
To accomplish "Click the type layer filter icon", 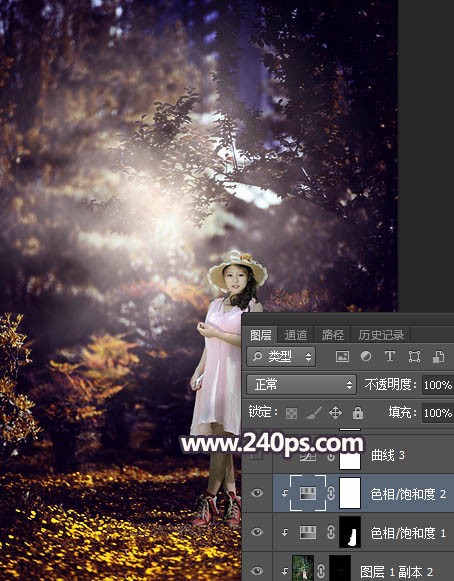I will coord(390,356).
